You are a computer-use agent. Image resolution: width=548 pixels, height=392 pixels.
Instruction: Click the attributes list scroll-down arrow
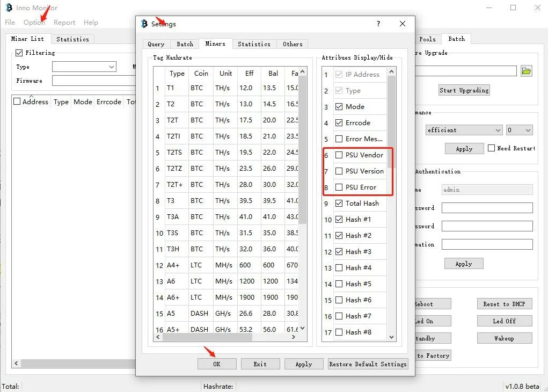click(x=391, y=337)
